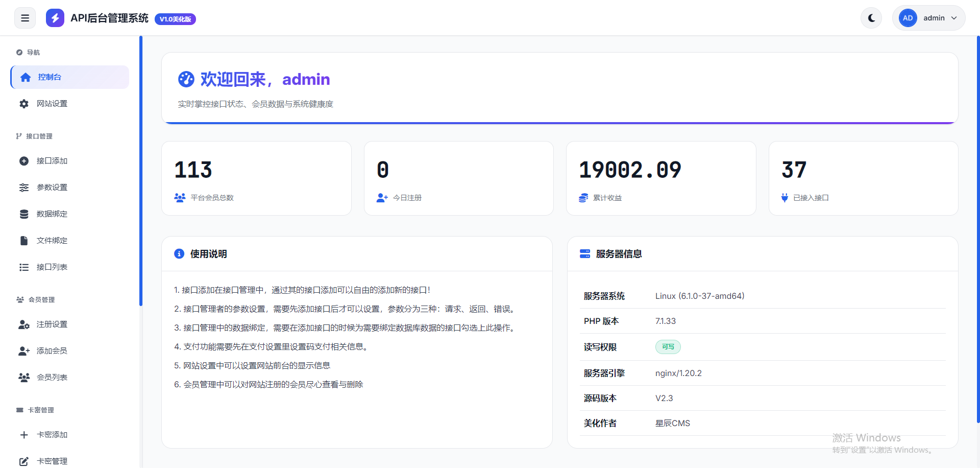Click the 文件绑定 file icon
The height and width of the screenshot is (468, 980).
click(x=24, y=241)
